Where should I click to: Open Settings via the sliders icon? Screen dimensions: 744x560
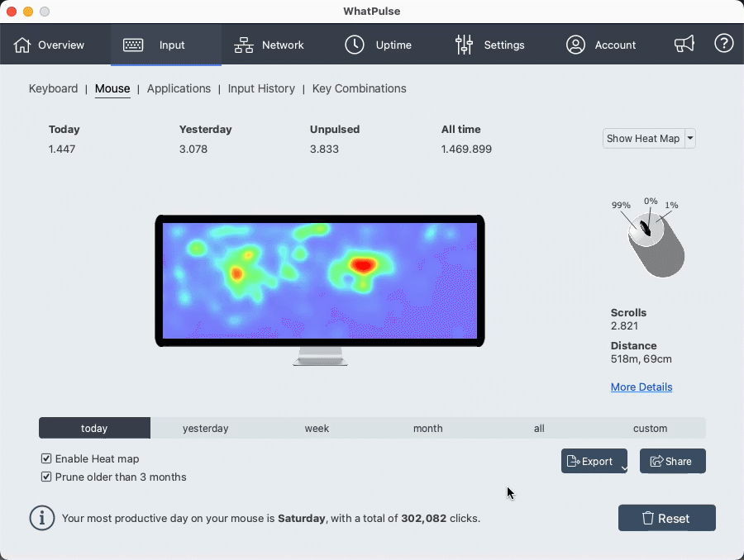pos(465,45)
